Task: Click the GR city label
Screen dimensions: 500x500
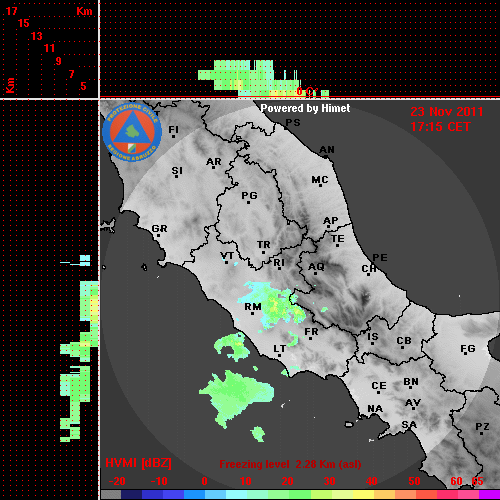Action: [159, 229]
